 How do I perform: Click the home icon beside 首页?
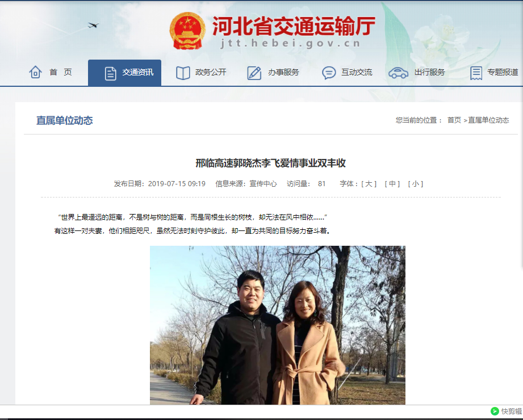(35, 72)
